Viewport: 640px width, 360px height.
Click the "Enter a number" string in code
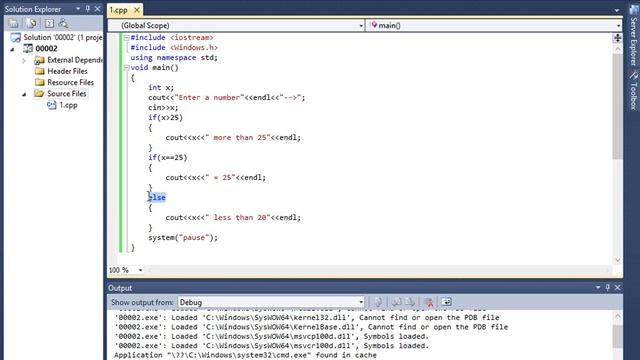point(209,98)
